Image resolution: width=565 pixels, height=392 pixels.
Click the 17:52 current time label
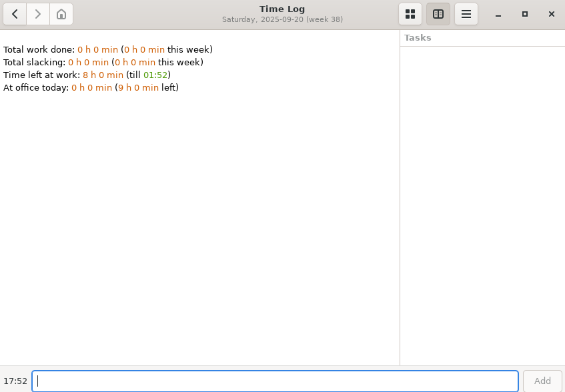tap(15, 381)
